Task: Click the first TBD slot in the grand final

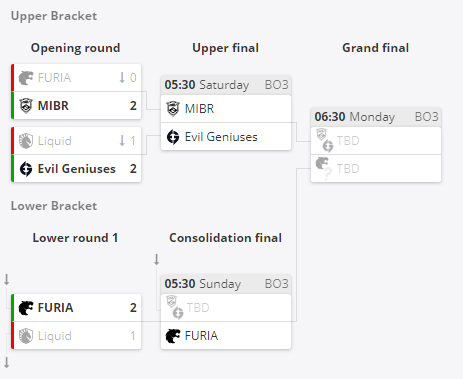Action: (x=376, y=141)
